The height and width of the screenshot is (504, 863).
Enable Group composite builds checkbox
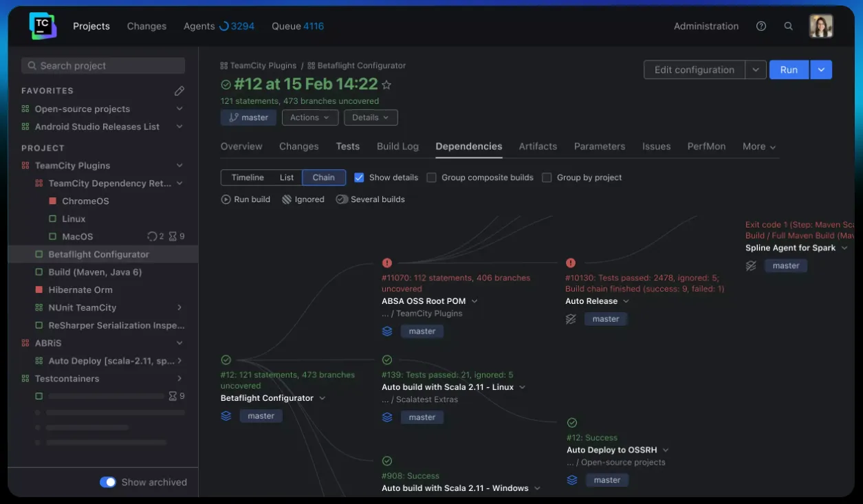point(431,177)
